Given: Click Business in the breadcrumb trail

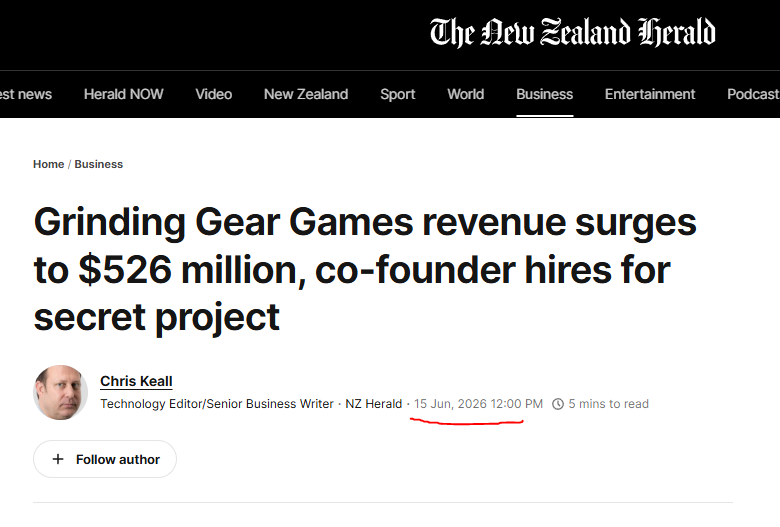Looking at the screenshot, I should click(98, 164).
